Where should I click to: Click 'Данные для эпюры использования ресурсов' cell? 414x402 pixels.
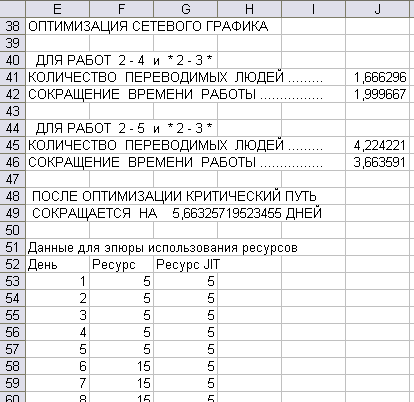[162, 248]
